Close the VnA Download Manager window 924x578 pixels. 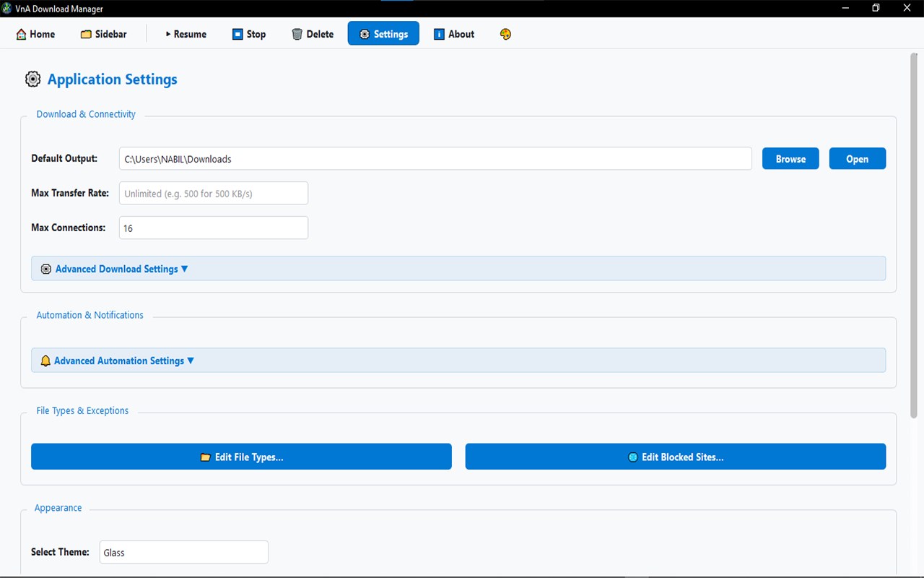(x=907, y=8)
